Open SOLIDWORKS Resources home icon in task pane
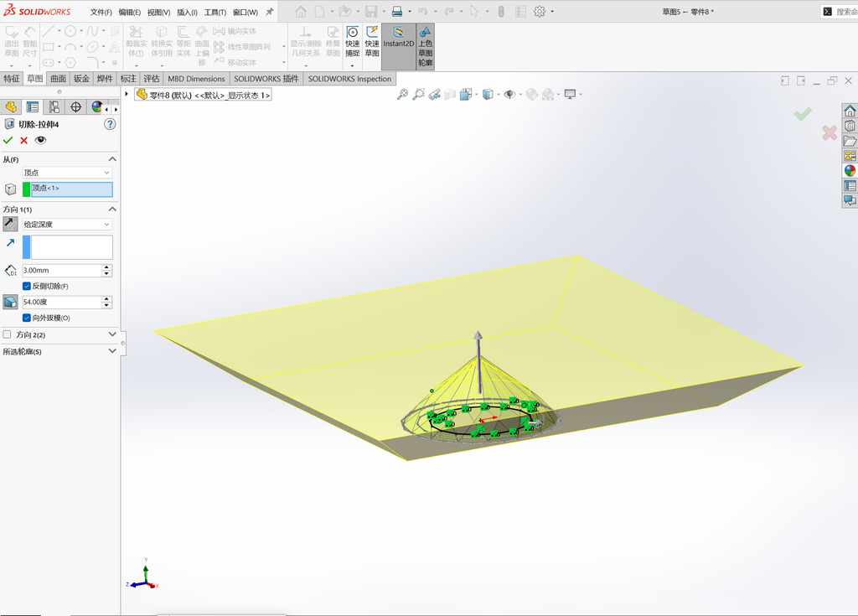The width and height of the screenshot is (858, 616). coord(850,111)
